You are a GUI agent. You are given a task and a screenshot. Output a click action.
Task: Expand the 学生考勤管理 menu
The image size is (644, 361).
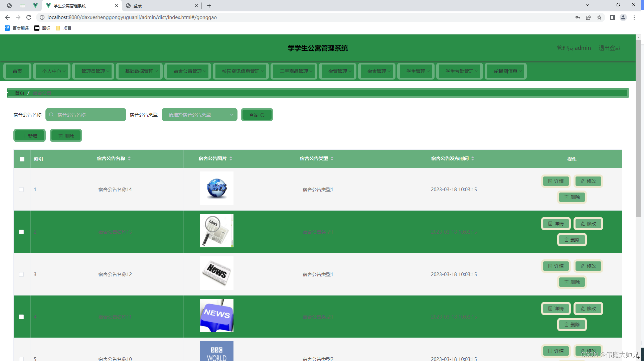pos(460,71)
